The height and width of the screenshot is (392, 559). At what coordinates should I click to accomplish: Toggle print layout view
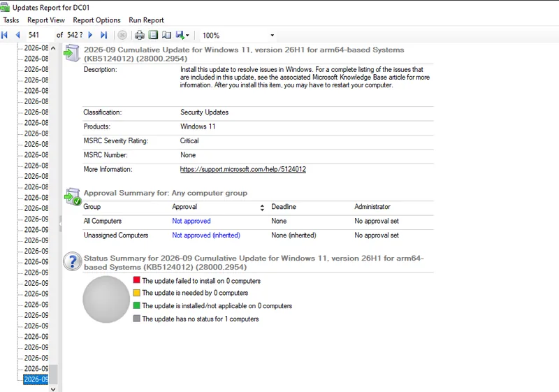point(153,35)
